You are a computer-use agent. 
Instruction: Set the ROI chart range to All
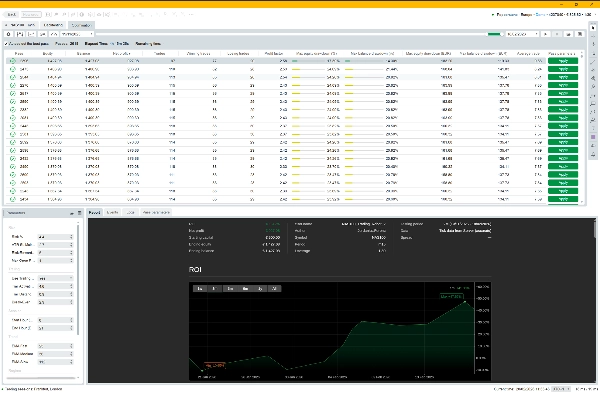point(274,289)
